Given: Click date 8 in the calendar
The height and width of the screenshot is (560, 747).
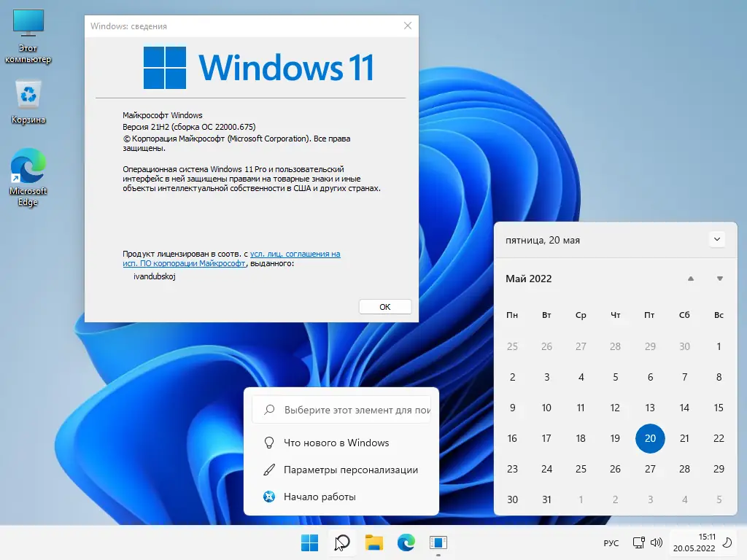Looking at the screenshot, I should [719, 377].
